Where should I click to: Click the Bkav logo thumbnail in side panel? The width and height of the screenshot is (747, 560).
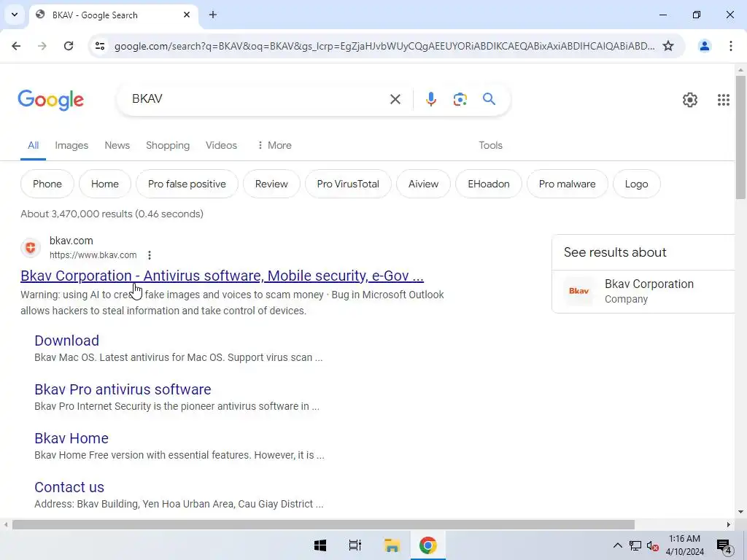pyautogui.click(x=579, y=291)
